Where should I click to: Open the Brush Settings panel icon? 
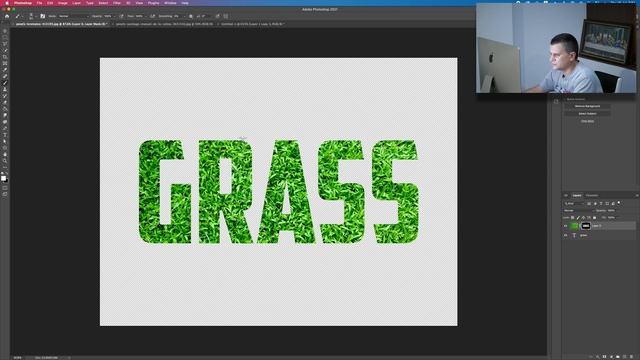point(42,16)
